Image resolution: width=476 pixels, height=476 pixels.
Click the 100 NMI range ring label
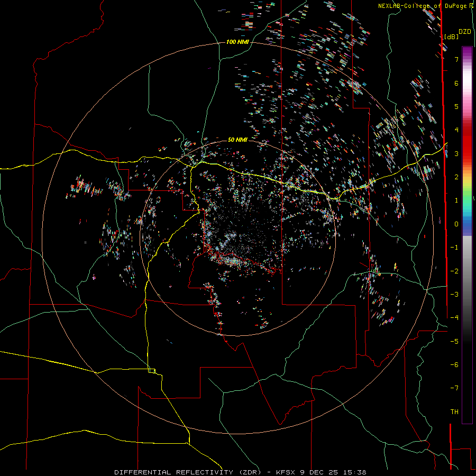pos(237,42)
